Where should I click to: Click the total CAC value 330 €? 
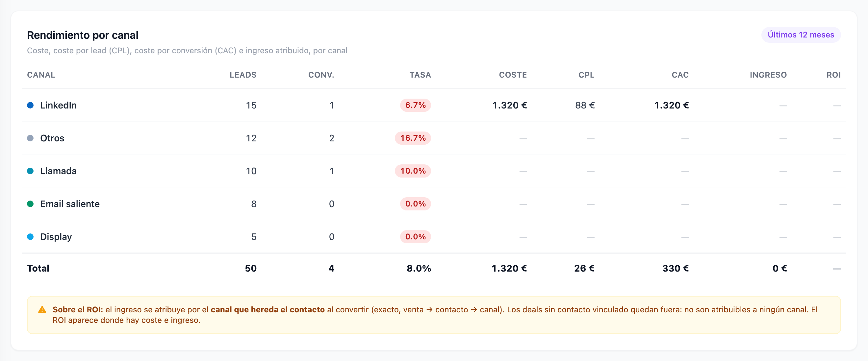coord(676,268)
